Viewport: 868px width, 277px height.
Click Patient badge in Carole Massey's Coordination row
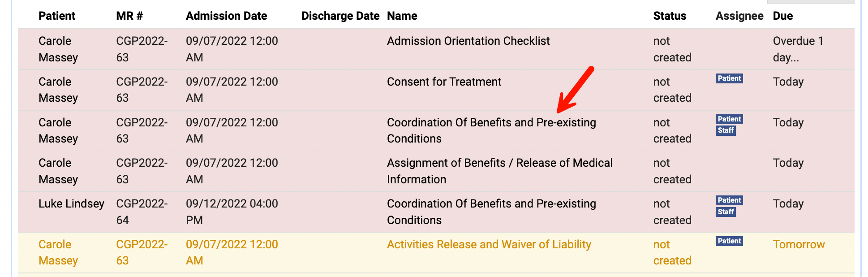(729, 119)
